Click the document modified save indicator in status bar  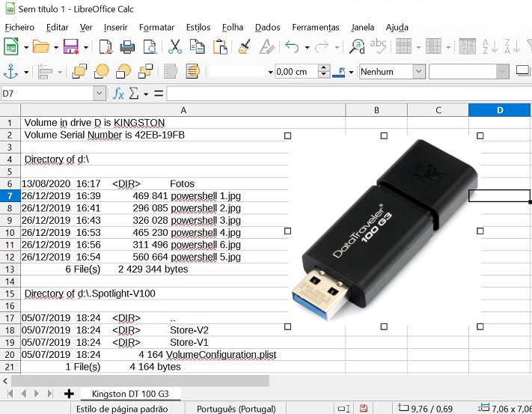[x=364, y=408]
